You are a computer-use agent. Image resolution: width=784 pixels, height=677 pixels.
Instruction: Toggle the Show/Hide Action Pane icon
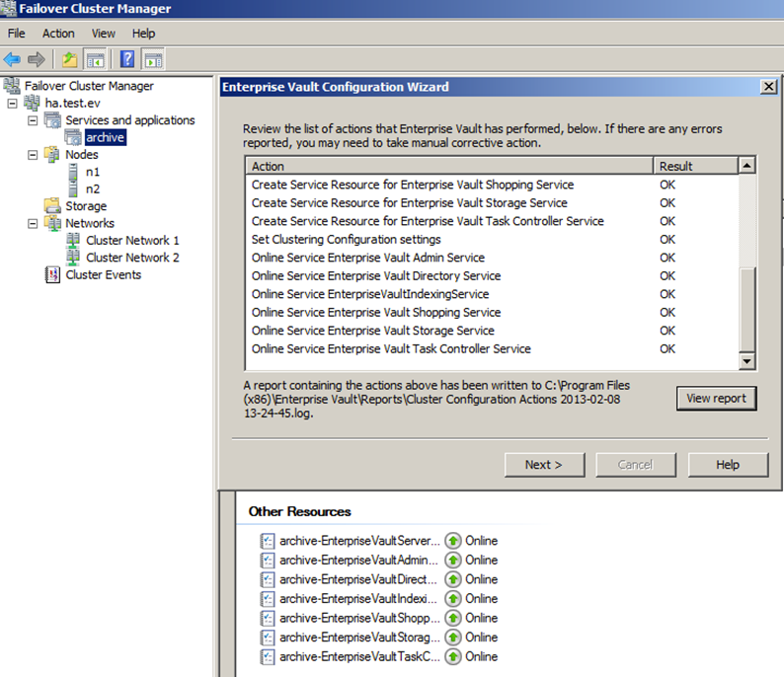tap(153, 59)
